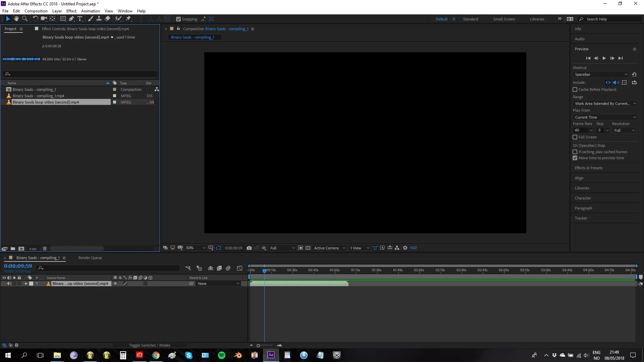The image size is (644, 362).
Task: Expand layer 1 properties triangle
Action: [x=26, y=284]
